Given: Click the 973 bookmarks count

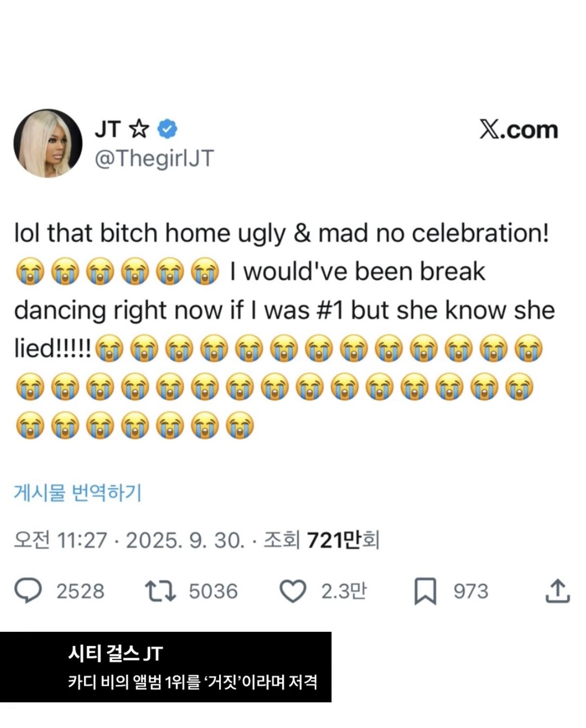Looking at the screenshot, I should pos(471,591).
